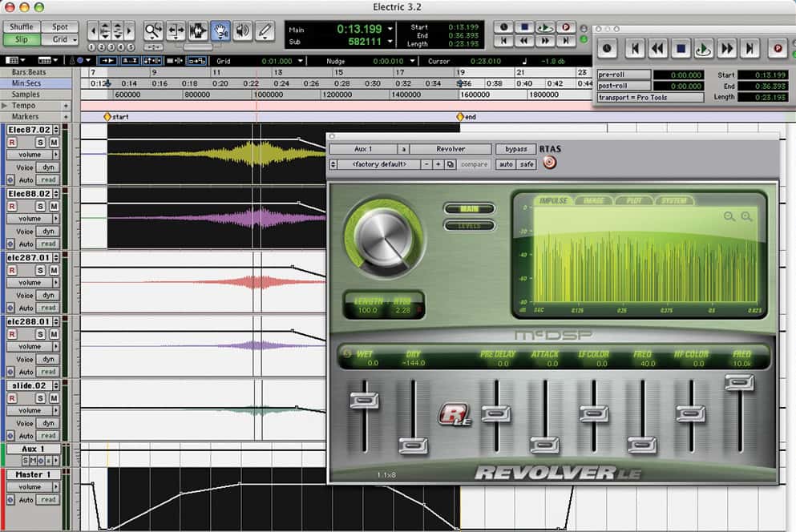Open the Aux 1 track selector in plug-in
Screen dimensions: 796x532
[363, 149]
